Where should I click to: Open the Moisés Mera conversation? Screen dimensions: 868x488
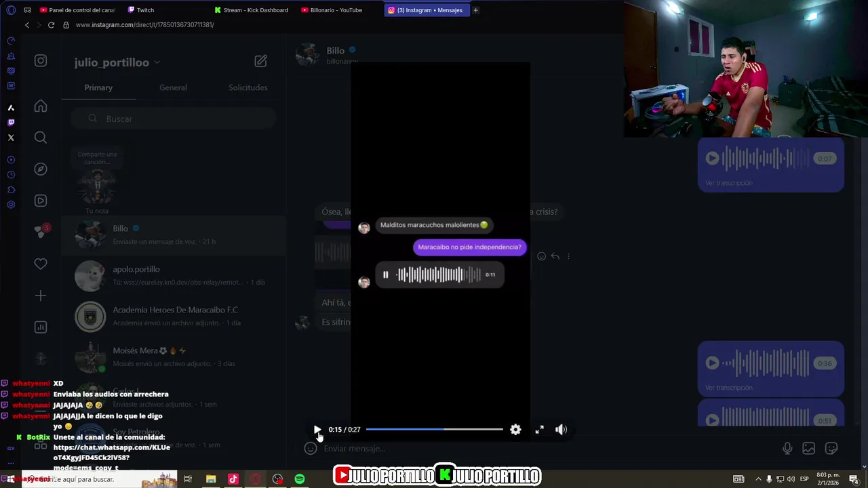(x=173, y=357)
